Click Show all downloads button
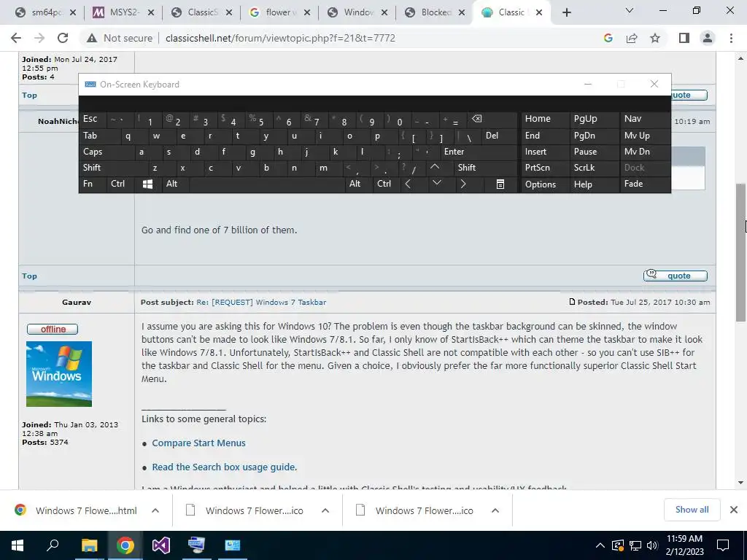The width and height of the screenshot is (747, 560). click(692, 510)
